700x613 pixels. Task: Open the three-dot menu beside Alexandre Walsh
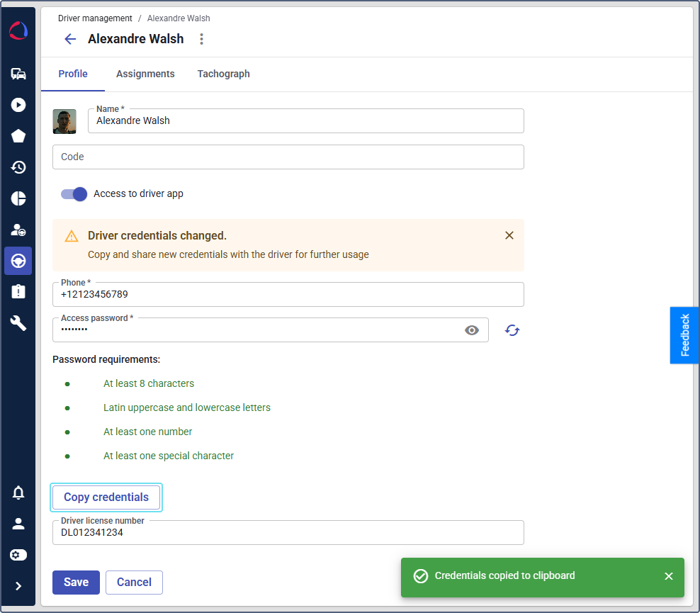pos(202,39)
